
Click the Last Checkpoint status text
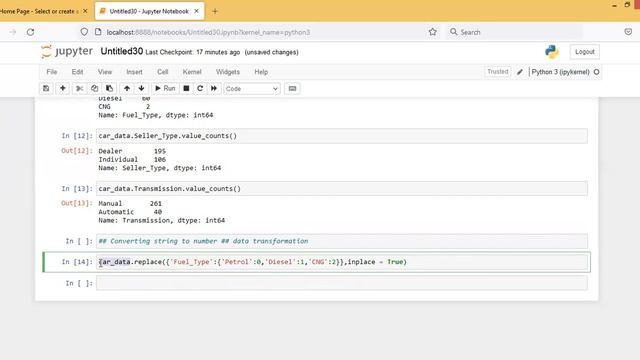[193, 52]
